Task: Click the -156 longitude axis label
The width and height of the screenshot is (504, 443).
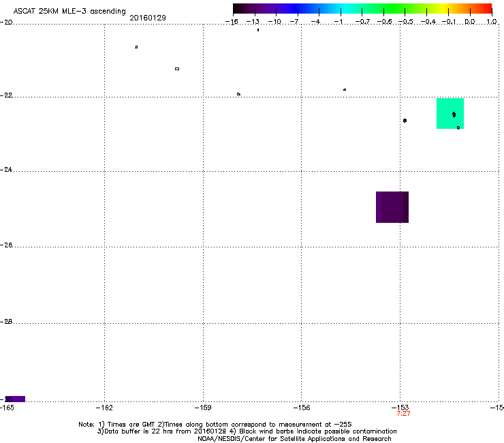Action: (x=302, y=408)
